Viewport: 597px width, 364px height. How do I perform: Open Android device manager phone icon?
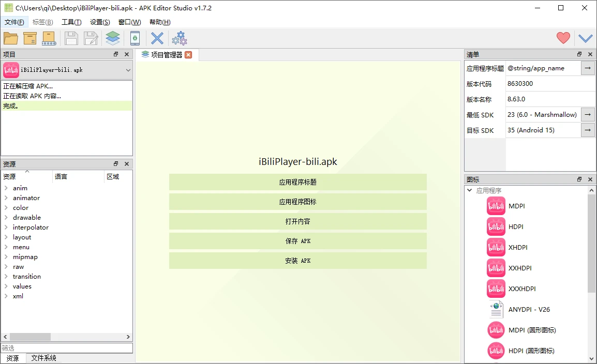135,38
